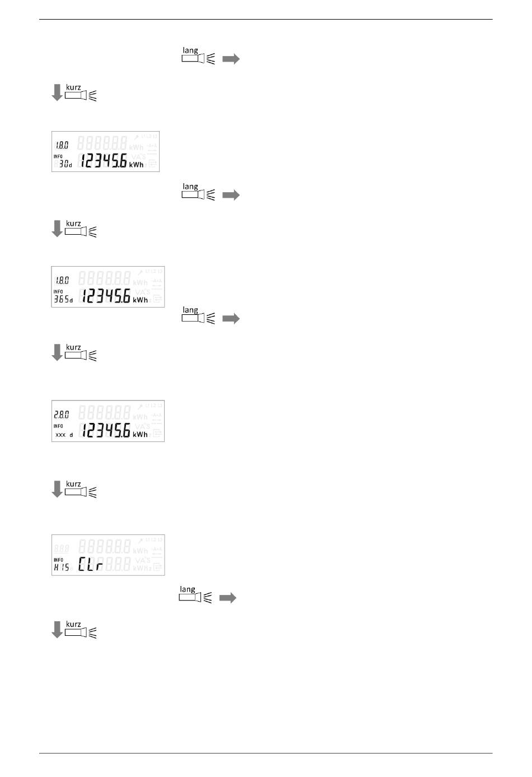Click the lang flashlight icon below the CLr display
532x777 pixels.
(195, 595)
